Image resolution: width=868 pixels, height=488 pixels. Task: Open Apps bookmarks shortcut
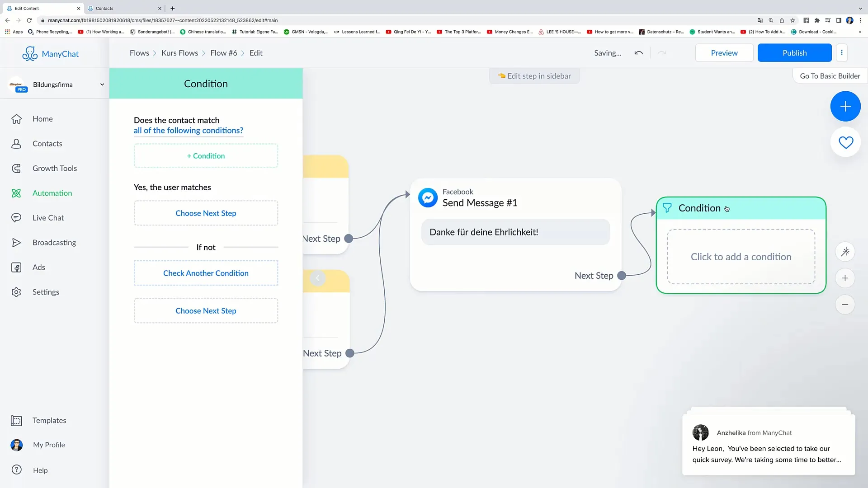14,32
